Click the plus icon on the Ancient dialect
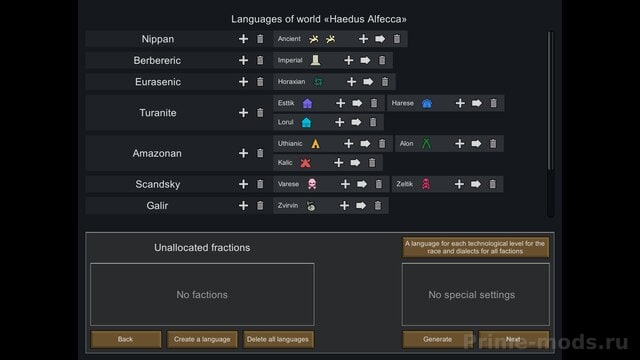Screen dimensions: 640x360 (363, 39)
